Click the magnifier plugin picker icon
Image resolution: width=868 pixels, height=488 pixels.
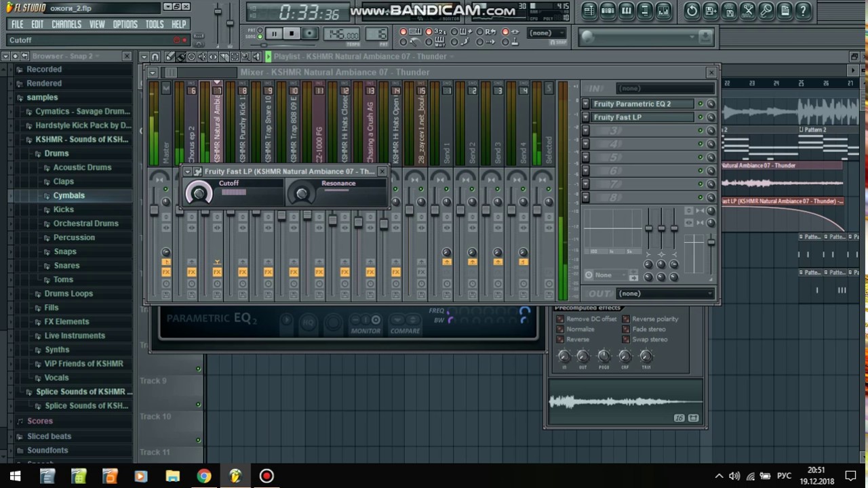766,11
